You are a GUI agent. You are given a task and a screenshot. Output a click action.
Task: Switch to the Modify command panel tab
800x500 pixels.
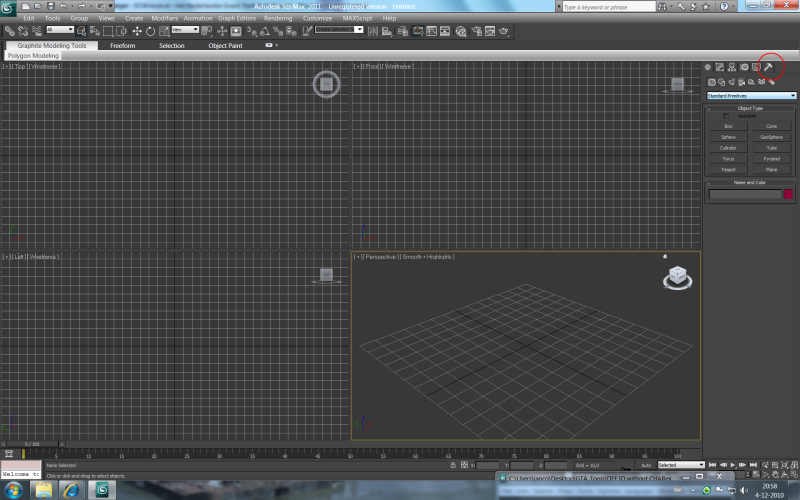click(x=720, y=67)
